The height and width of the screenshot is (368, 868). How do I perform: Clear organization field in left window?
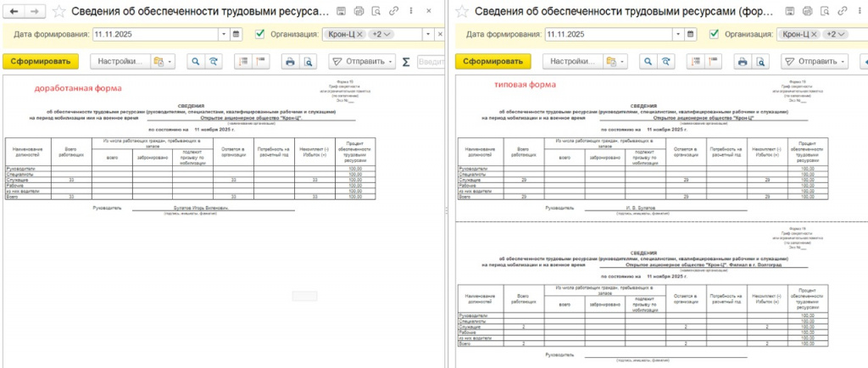440,34
